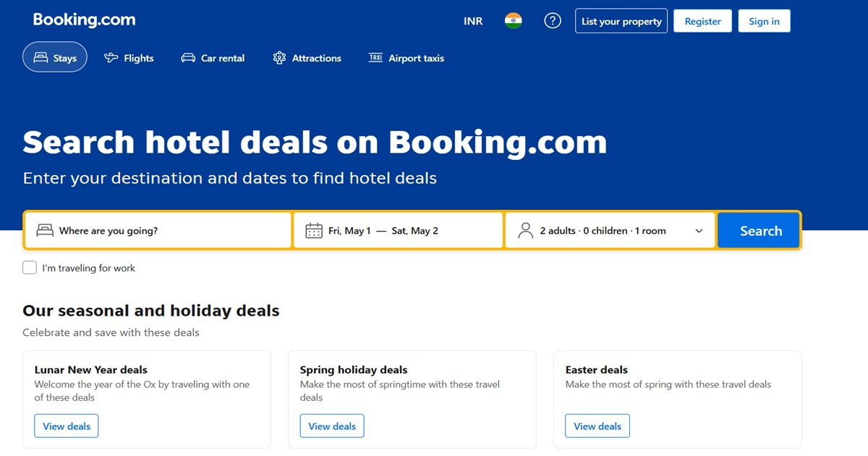Select the Stays tab
The image size is (868, 456).
coord(55,58)
